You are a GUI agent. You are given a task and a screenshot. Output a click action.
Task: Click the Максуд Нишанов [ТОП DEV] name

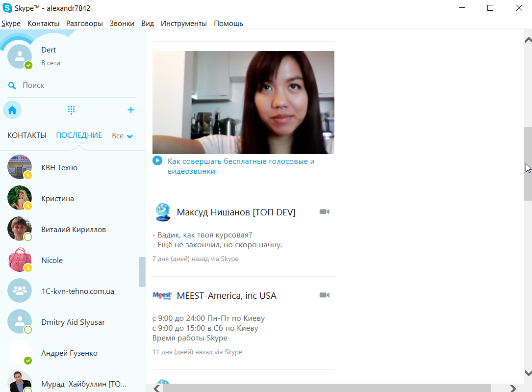[236, 212]
